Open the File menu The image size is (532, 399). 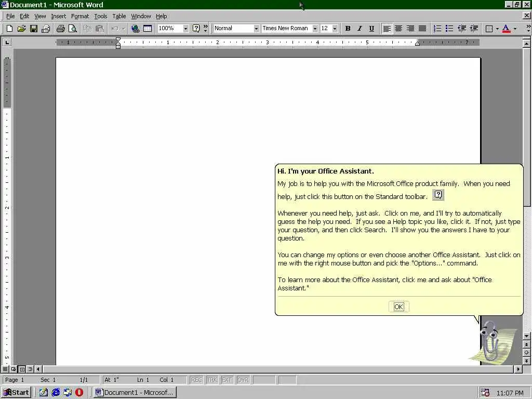[10, 16]
